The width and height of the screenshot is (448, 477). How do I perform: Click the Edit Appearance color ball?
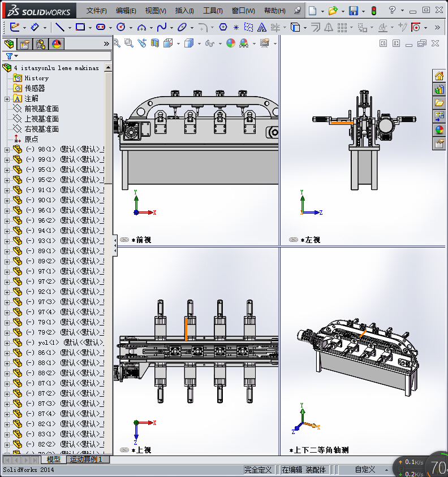point(231,43)
